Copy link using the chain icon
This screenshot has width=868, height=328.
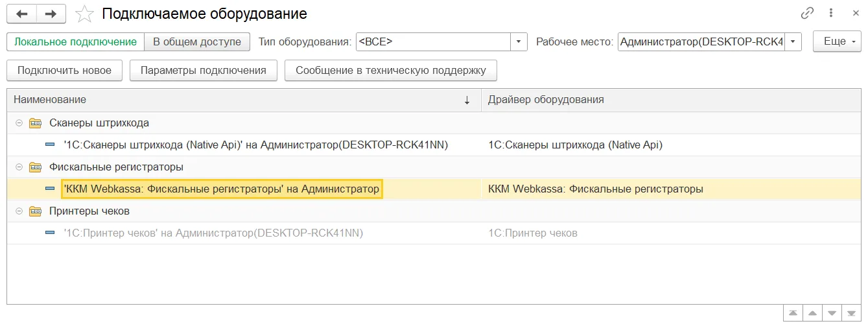point(807,13)
